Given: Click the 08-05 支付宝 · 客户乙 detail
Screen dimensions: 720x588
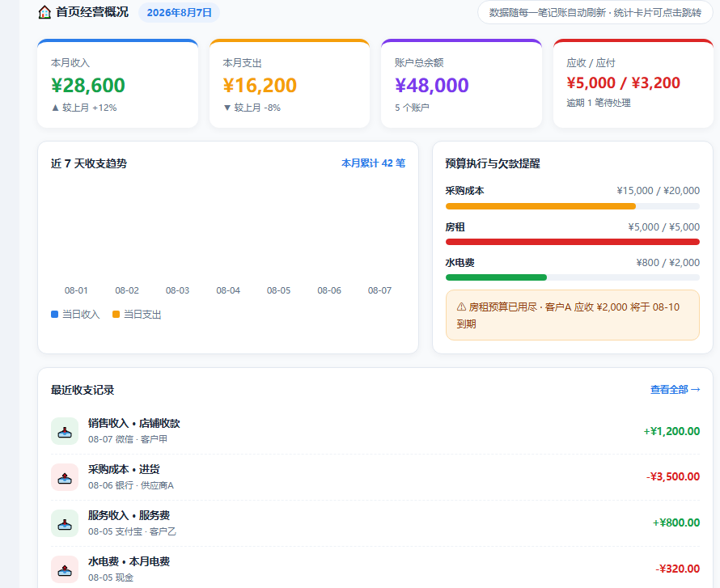Looking at the screenshot, I should coord(132,531).
